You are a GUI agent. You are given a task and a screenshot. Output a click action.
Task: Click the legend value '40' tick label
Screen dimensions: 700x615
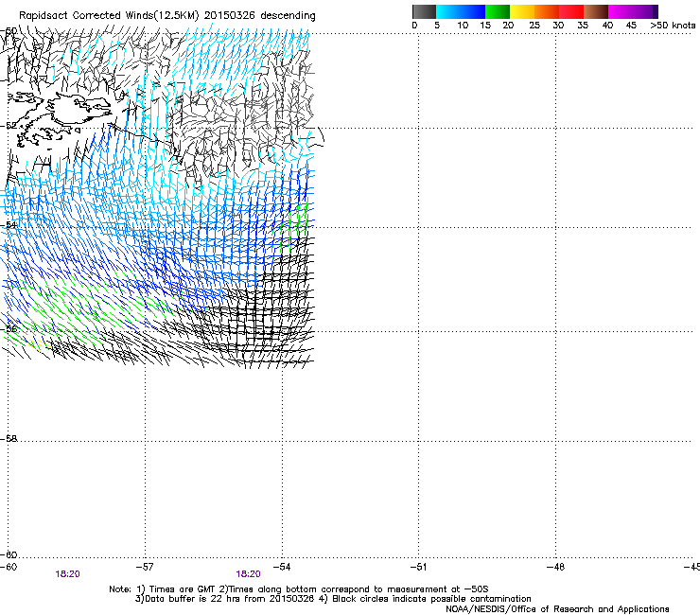(x=607, y=26)
